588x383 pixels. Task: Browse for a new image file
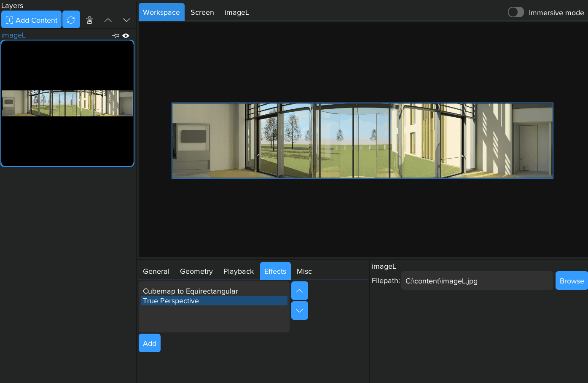[571, 281]
